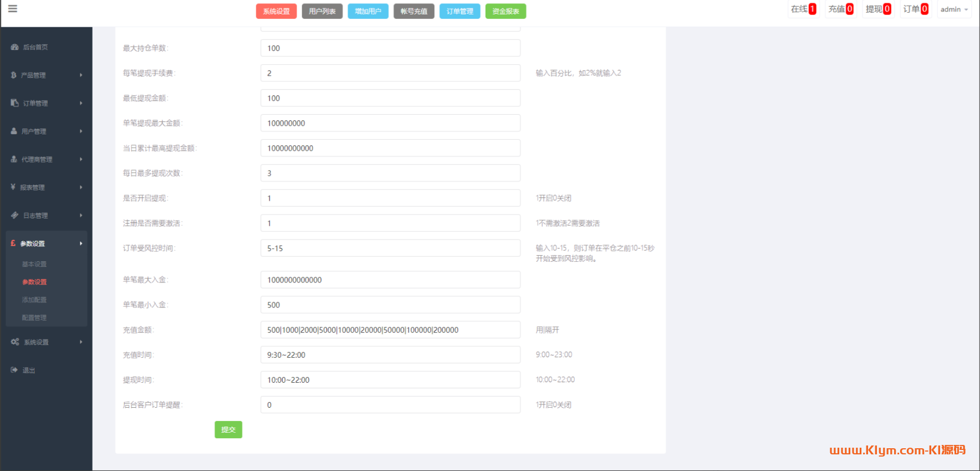Open the admin account dropdown
This screenshot has height=471, width=980.
coord(954,9)
